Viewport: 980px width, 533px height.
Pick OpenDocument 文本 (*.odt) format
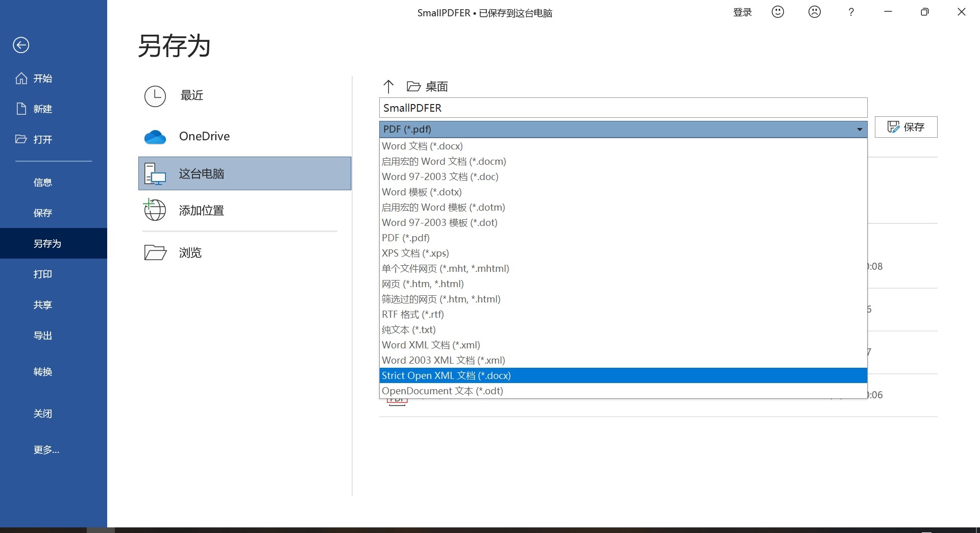pyautogui.click(x=442, y=391)
